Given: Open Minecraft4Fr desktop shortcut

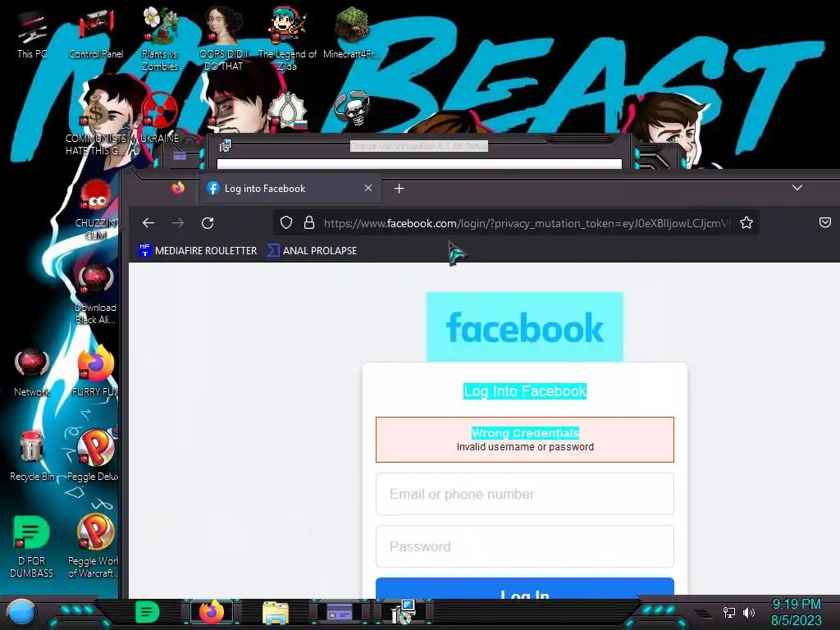Looking at the screenshot, I should [351, 33].
